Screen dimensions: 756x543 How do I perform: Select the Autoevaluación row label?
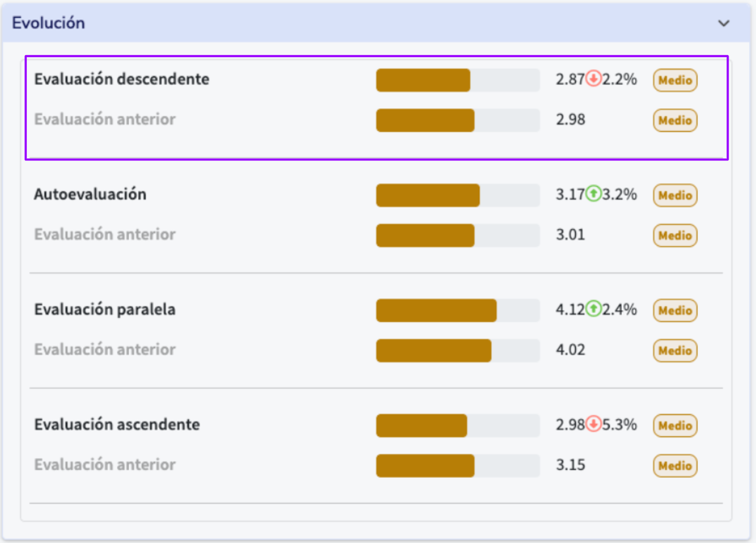(x=90, y=194)
